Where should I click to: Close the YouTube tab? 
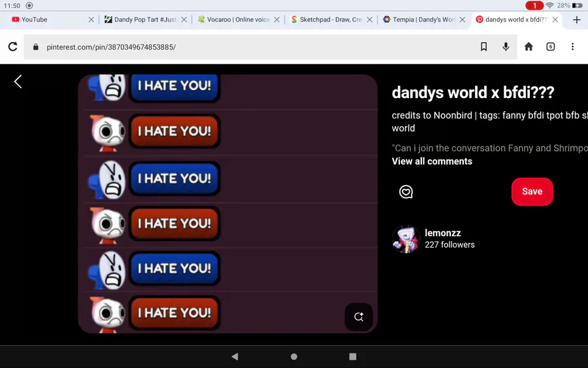91,20
